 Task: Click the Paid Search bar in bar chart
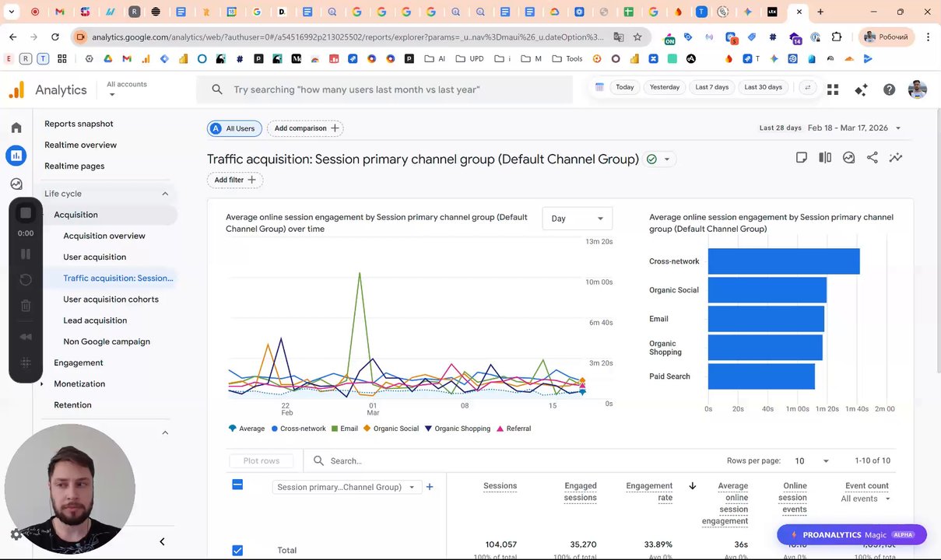(x=761, y=376)
